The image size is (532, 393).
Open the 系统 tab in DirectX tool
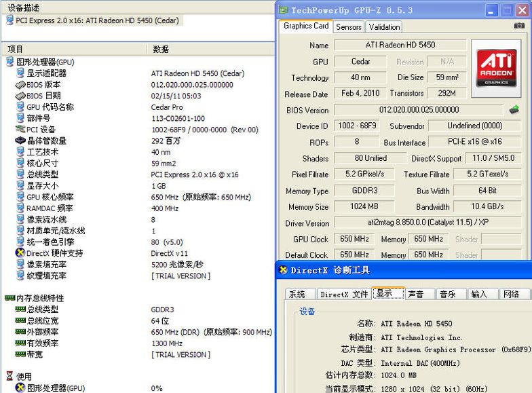(x=301, y=294)
